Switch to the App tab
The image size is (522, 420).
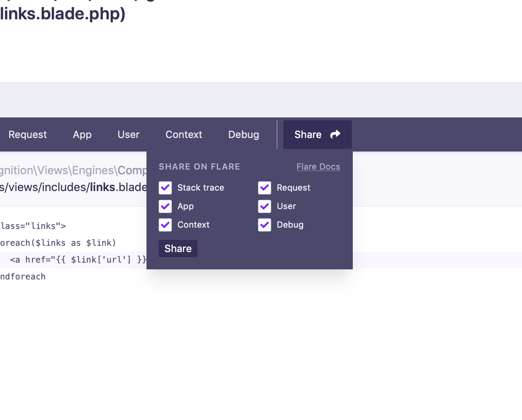point(82,135)
